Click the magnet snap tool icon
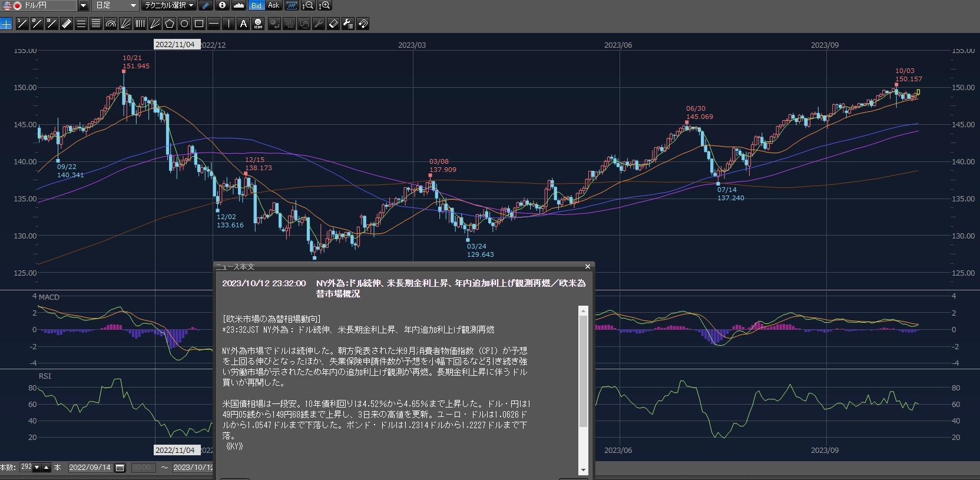 363,24
